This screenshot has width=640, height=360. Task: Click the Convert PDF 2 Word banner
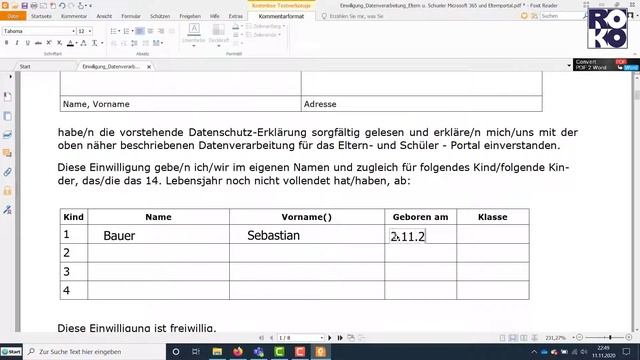click(x=606, y=64)
